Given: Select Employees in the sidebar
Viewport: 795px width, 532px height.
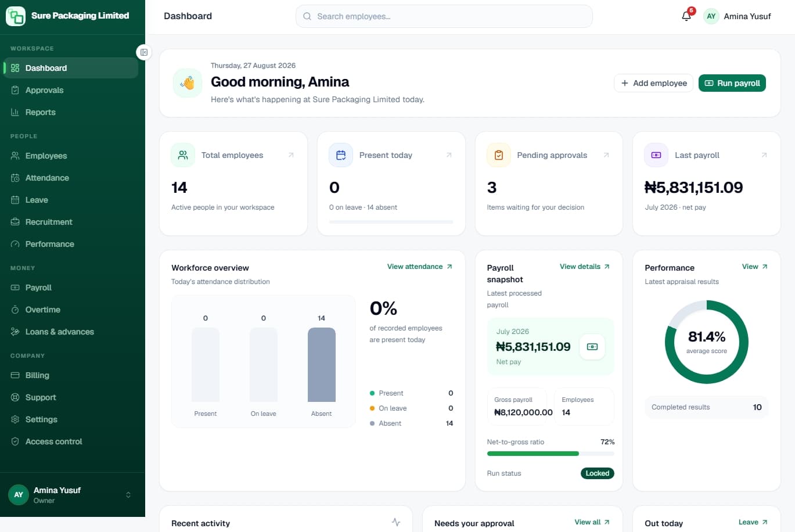Looking at the screenshot, I should click(x=71, y=156).
